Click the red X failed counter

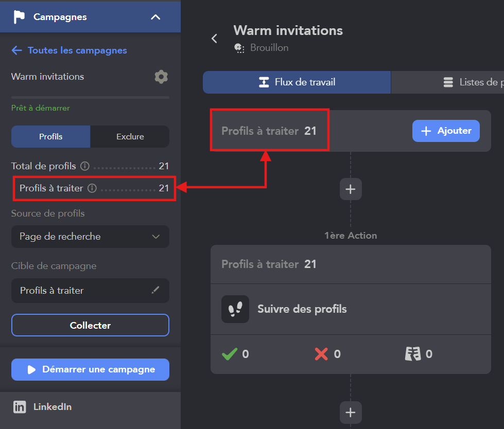(x=321, y=354)
